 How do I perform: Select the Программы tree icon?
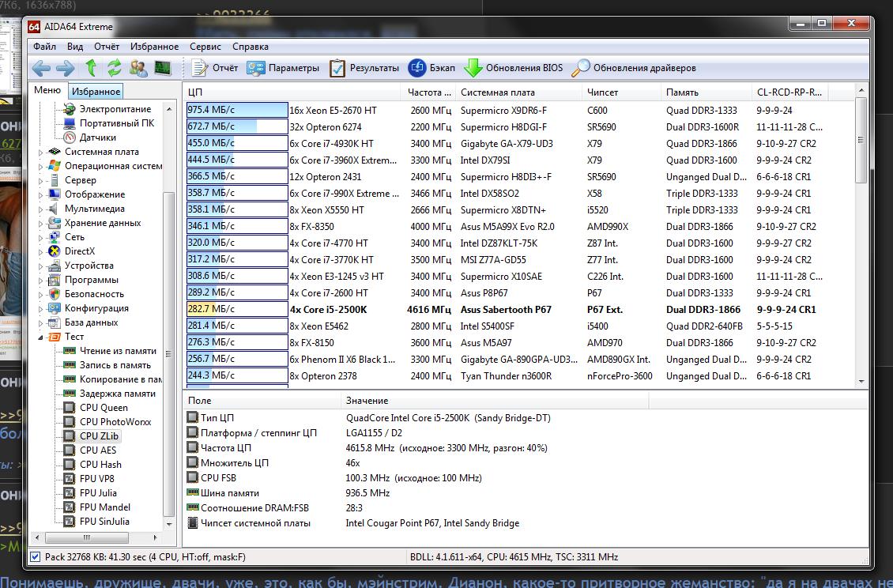(x=54, y=280)
